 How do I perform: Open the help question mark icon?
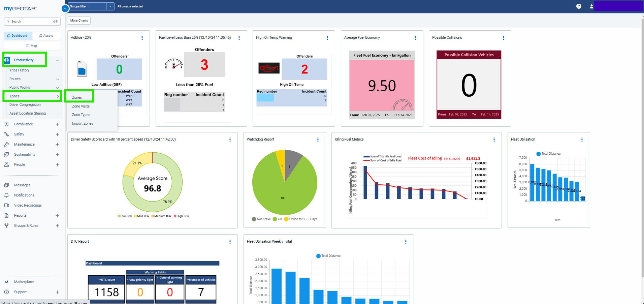tap(579, 6)
